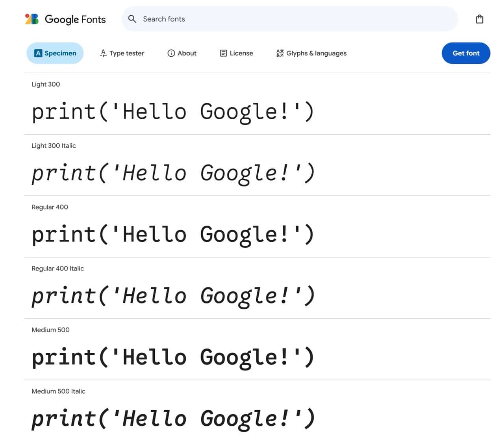This screenshot has height=441, width=504.
Task: Click the About tab's info icon
Action: pos(171,53)
